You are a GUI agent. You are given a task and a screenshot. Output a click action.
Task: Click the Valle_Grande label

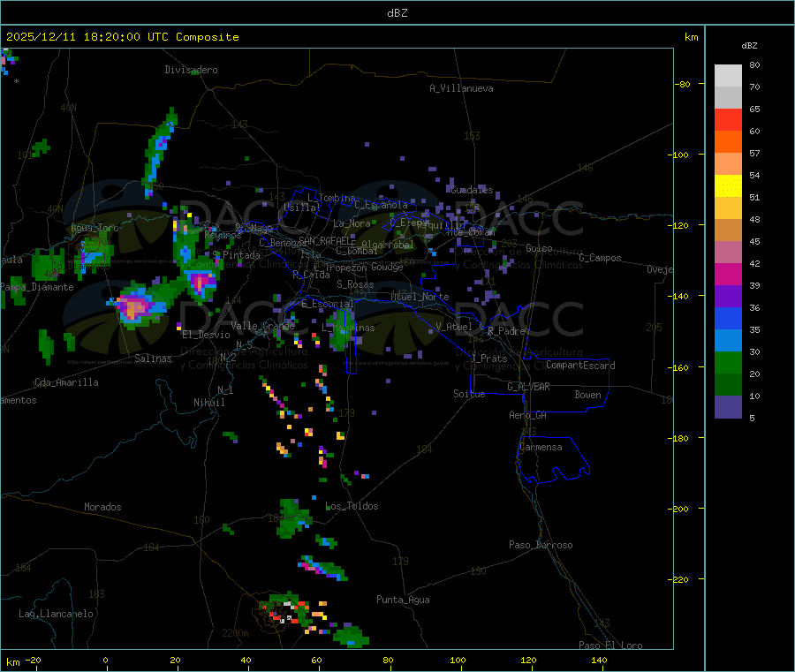coord(262,326)
